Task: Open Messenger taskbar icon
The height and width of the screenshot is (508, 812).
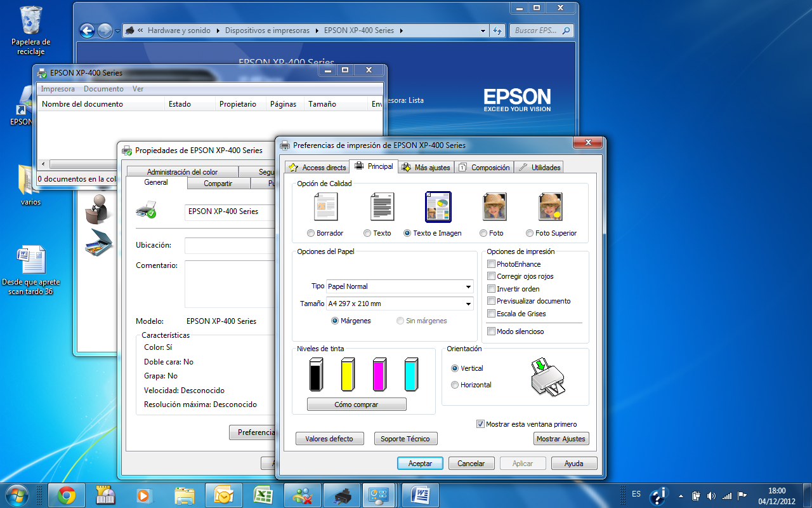Action: [302, 495]
